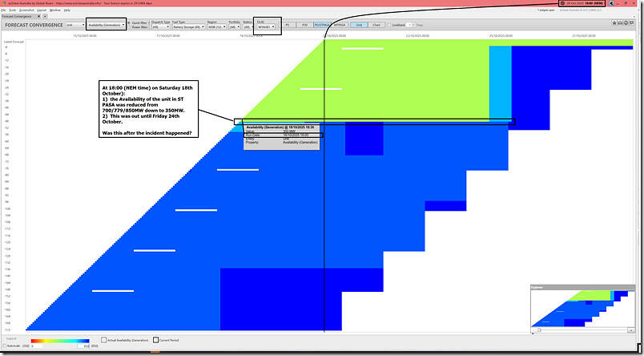
Task: Toggle the Autoscale checkbox
Action: coord(4,346)
